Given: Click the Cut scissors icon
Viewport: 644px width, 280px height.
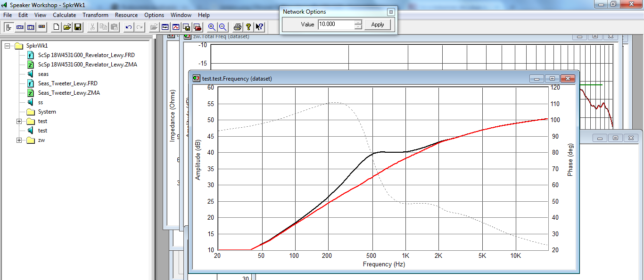Looking at the screenshot, I should click(92, 27).
